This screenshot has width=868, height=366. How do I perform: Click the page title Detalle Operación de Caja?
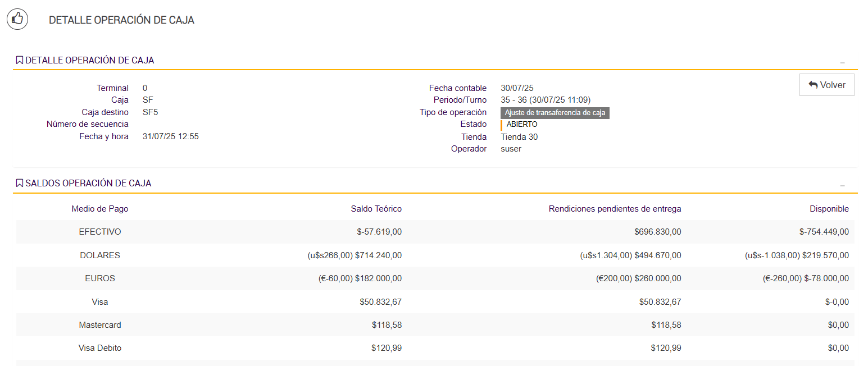121,20
